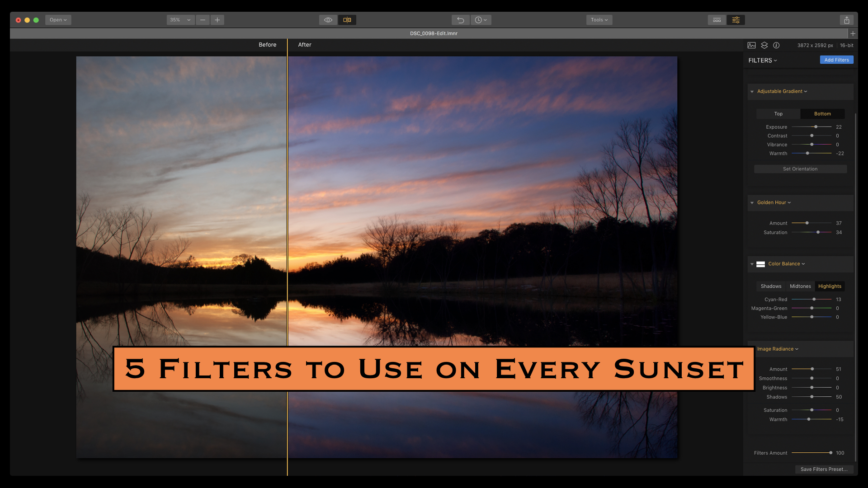This screenshot has width=868, height=488.
Task: Select the Midtones tab in Color Balance
Action: [x=800, y=286]
